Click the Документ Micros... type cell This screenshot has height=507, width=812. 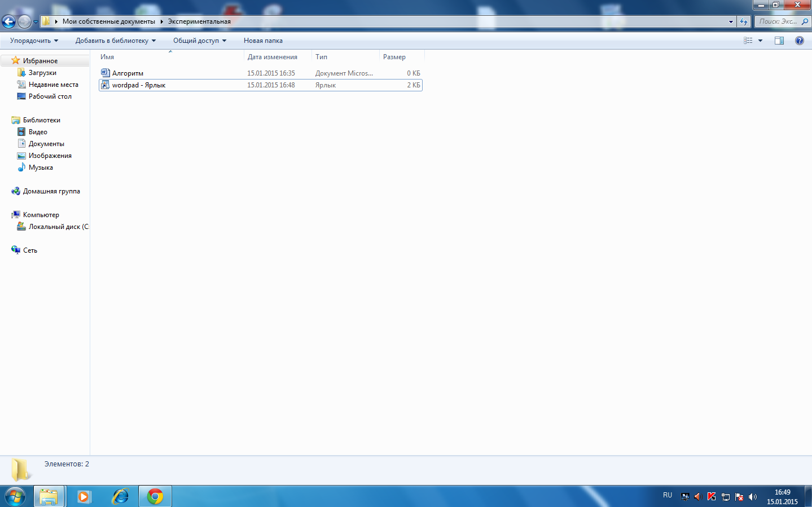tap(344, 73)
